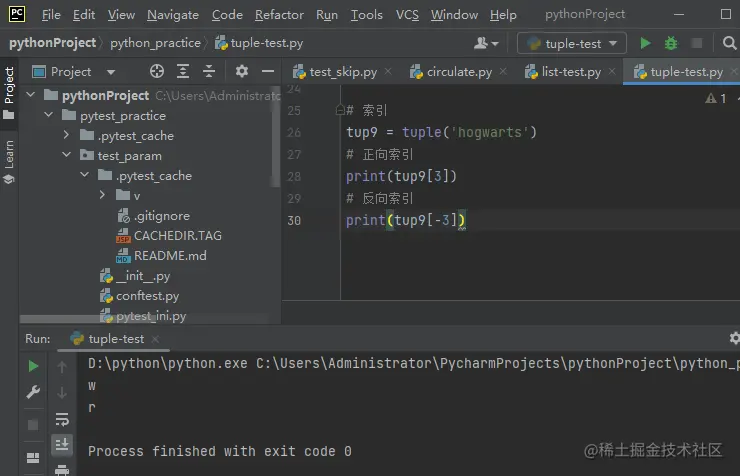Open the Edit menu
The width and height of the screenshot is (740, 476).
84,15
